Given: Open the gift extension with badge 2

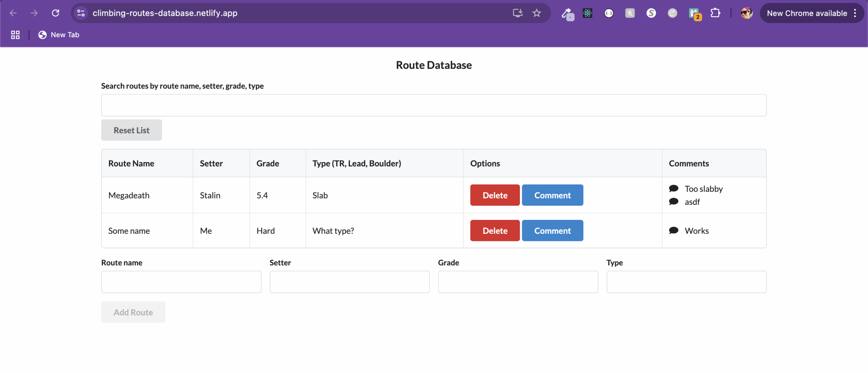Looking at the screenshot, I should point(694,14).
